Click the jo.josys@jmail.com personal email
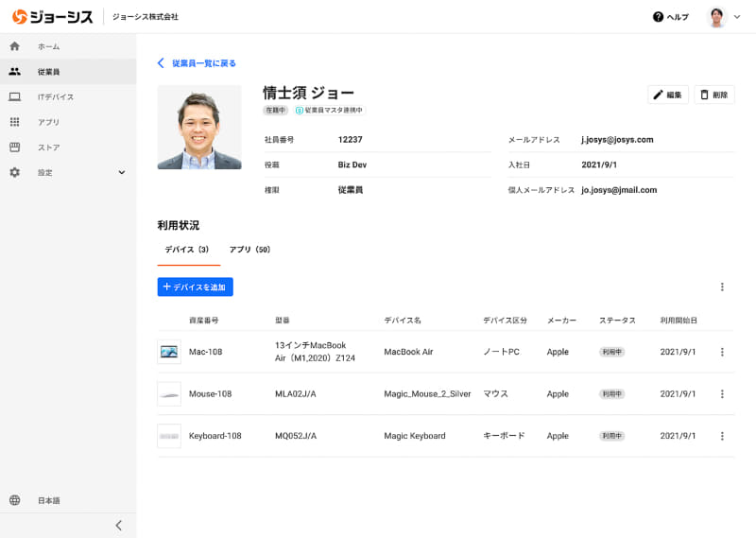Viewport: 756px width, 538px height. pos(619,190)
